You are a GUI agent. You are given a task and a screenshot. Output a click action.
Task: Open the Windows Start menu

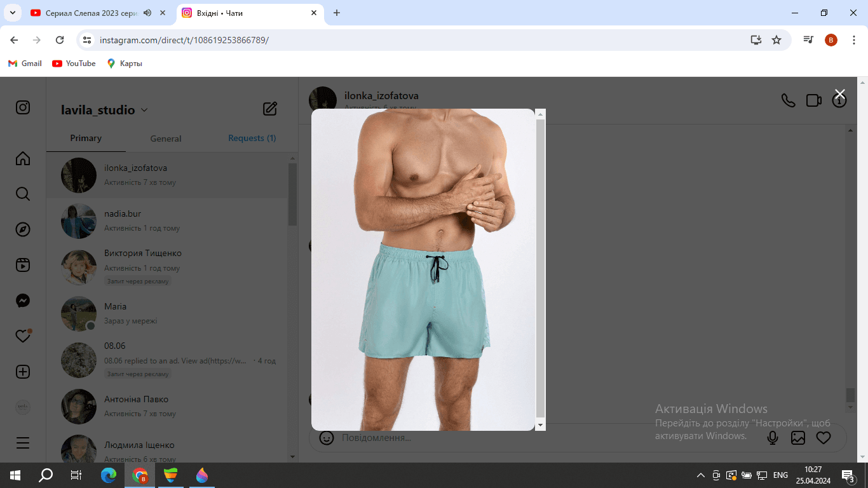tap(15, 475)
